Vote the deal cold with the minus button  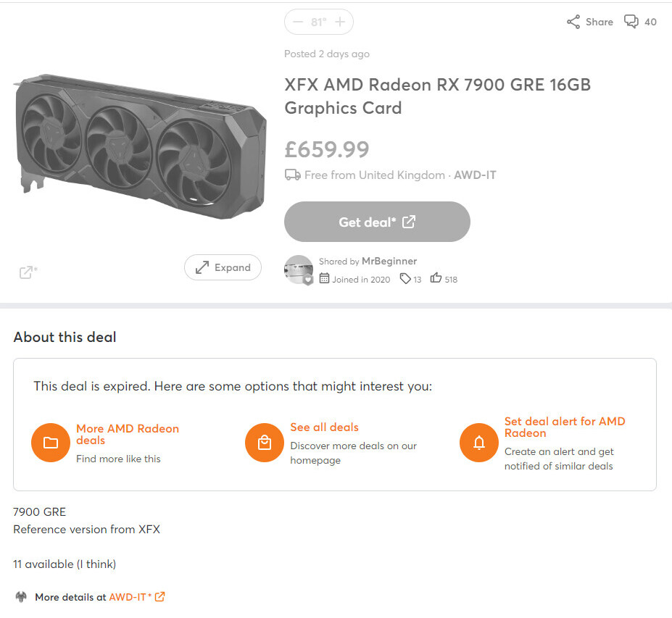coord(298,22)
